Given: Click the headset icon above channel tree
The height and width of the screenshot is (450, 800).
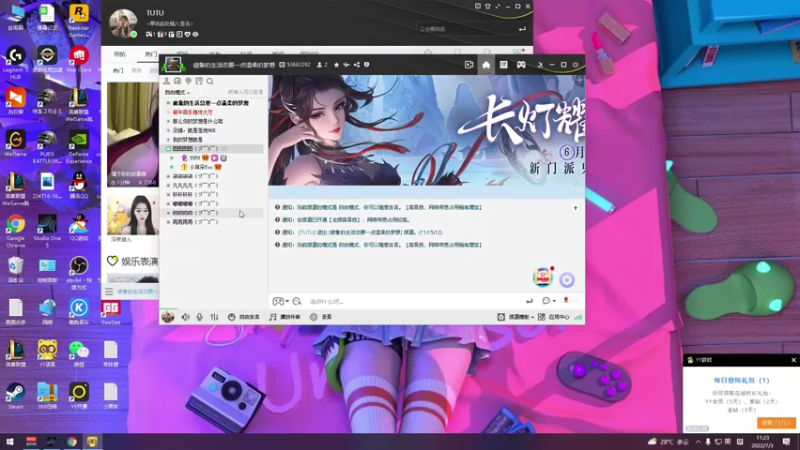Looking at the screenshot, I should click(x=177, y=81).
